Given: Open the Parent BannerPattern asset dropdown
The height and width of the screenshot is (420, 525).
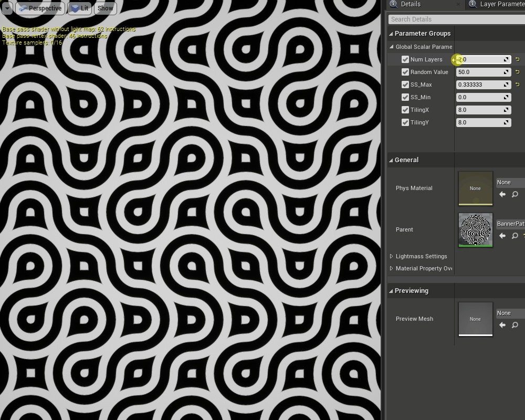Looking at the screenshot, I should point(510,224).
